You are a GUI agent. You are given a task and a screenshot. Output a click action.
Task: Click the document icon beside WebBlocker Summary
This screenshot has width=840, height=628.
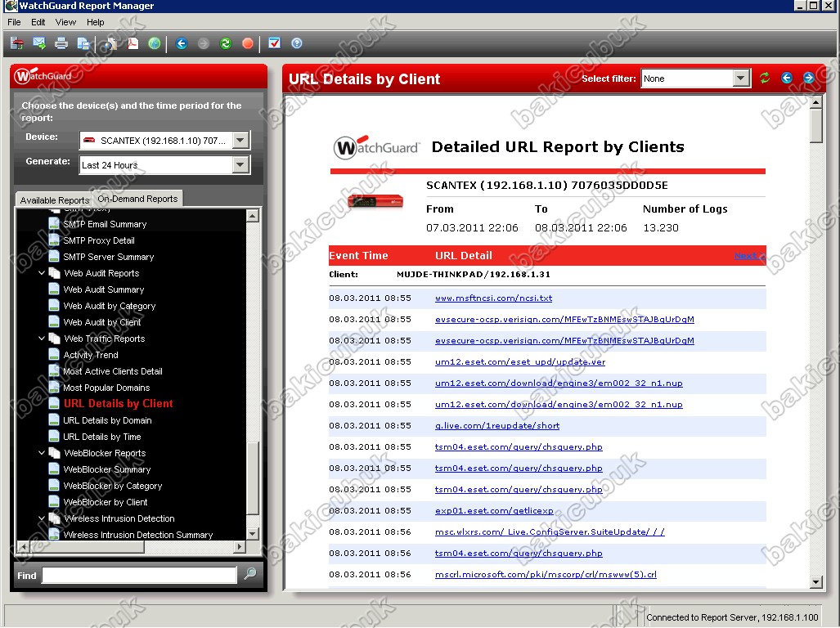click(53, 469)
